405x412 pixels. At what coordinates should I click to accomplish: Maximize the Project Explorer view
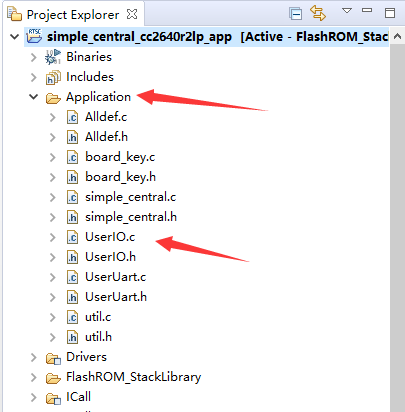[390, 13]
